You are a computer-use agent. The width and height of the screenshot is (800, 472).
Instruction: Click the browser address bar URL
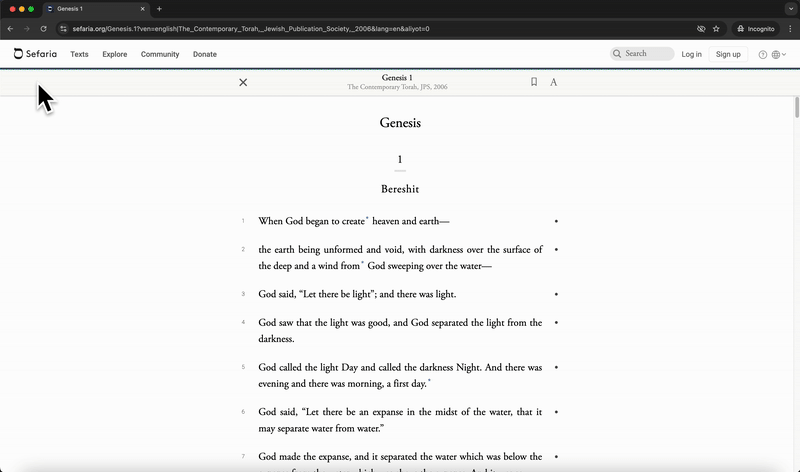click(251, 29)
